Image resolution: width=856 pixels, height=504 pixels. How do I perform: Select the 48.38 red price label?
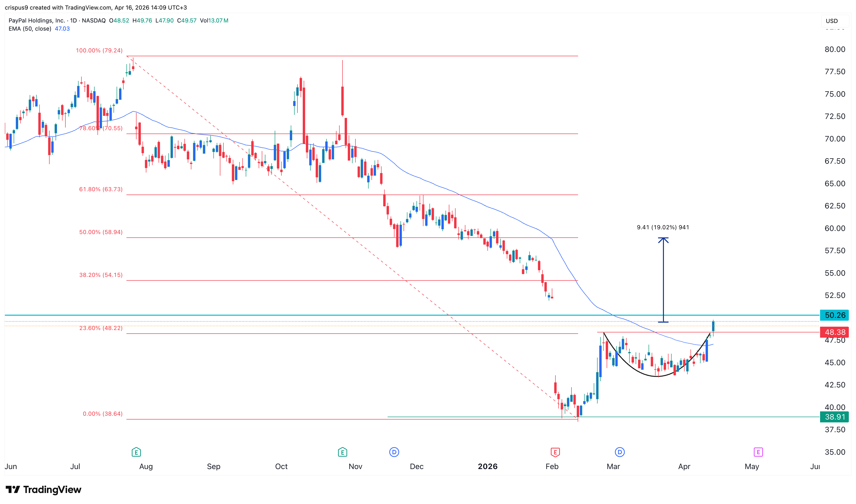[834, 332]
